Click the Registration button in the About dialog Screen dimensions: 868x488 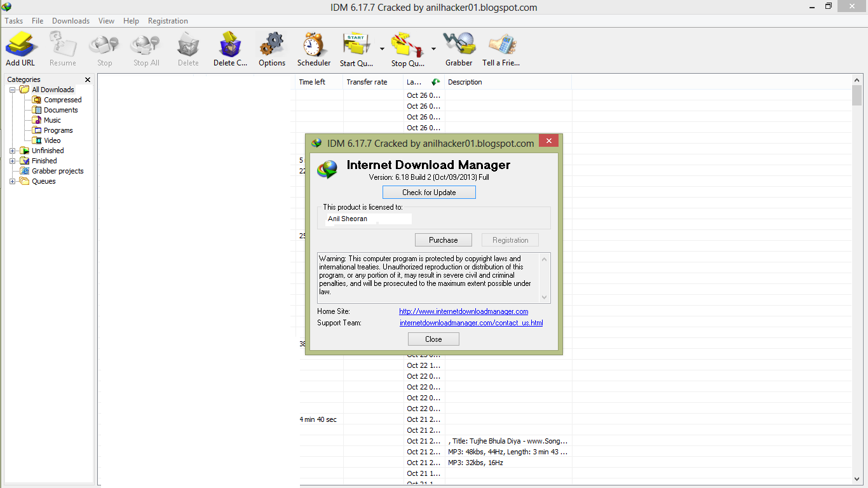pos(510,240)
